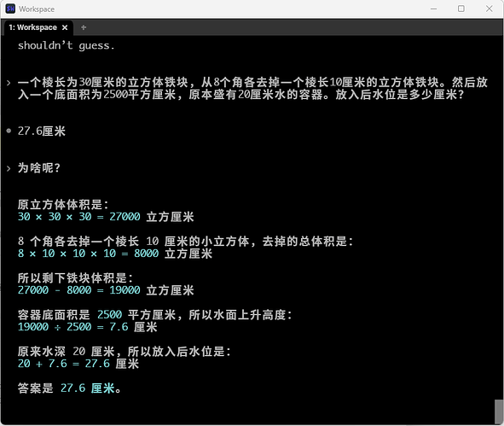The image size is (504, 426).
Task: Click the equation "8 × 10 × 10 × 10 = 8000"
Action: [x=88, y=254]
